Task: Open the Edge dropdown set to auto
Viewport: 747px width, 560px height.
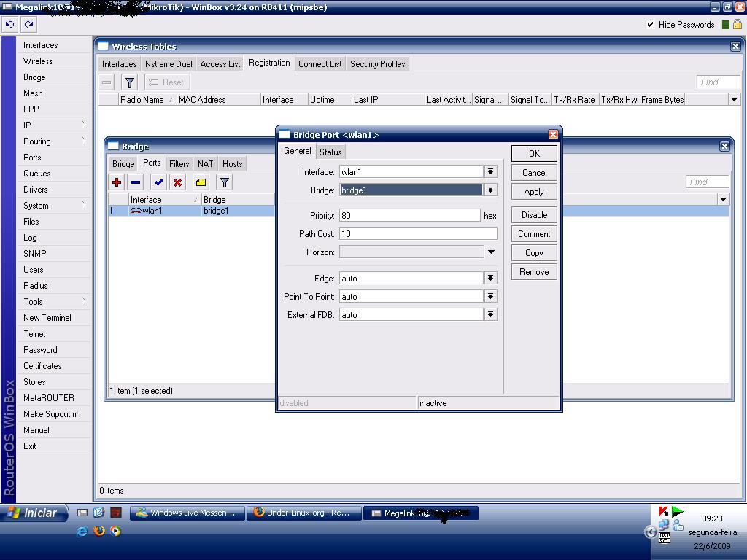Action: click(491, 279)
